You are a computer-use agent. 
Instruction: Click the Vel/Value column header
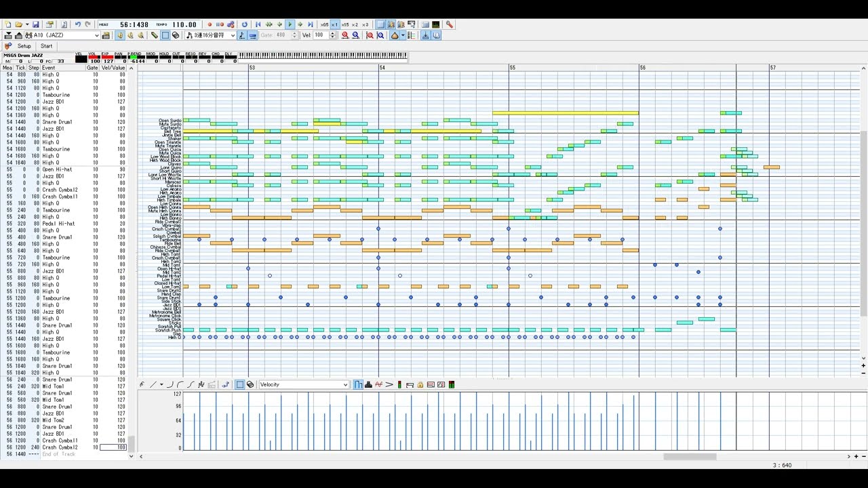pos(113,68)
